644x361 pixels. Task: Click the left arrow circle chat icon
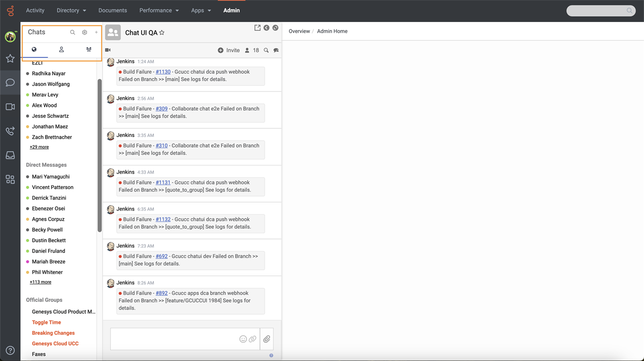pos(266,28)
